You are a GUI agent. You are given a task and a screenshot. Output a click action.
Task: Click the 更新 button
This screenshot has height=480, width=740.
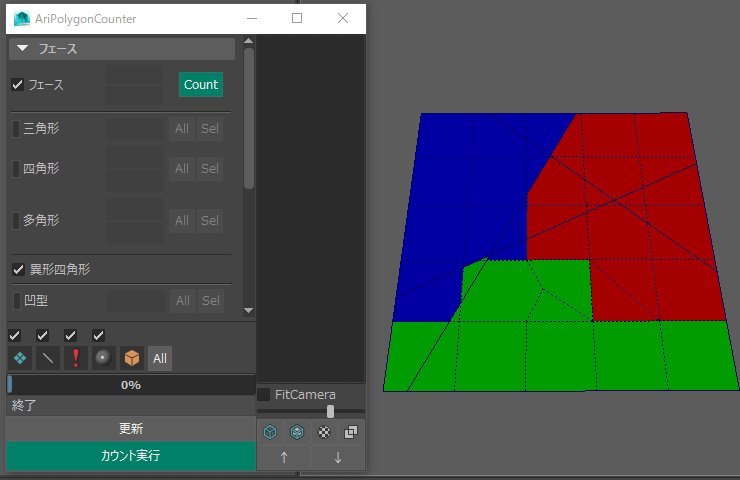click(x=131, y=429)
